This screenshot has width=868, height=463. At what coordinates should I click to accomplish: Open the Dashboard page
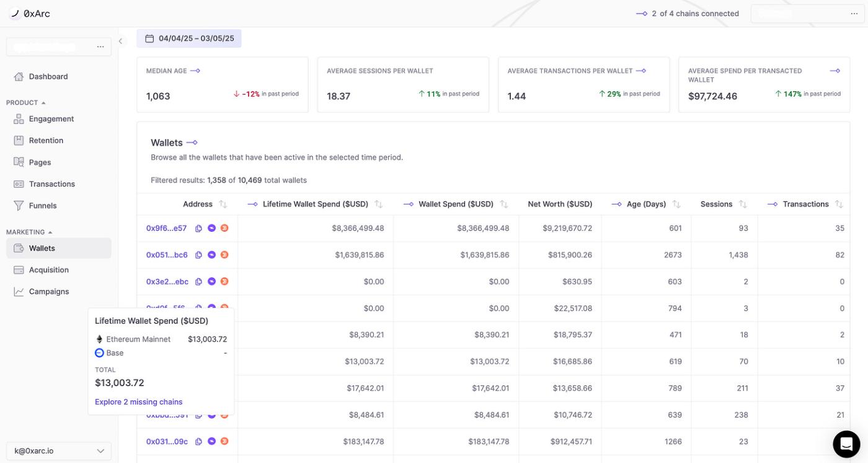pyautogui.click(x=48, y=77)
